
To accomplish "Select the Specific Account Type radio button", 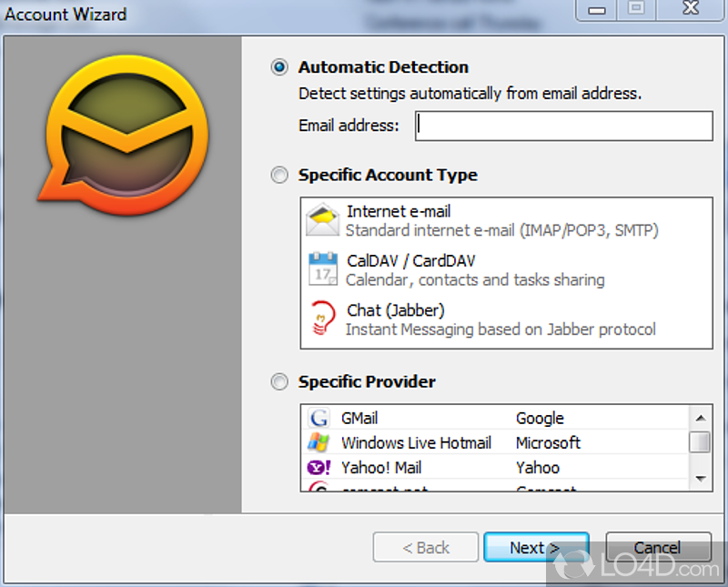I will (x=279, y=175).
